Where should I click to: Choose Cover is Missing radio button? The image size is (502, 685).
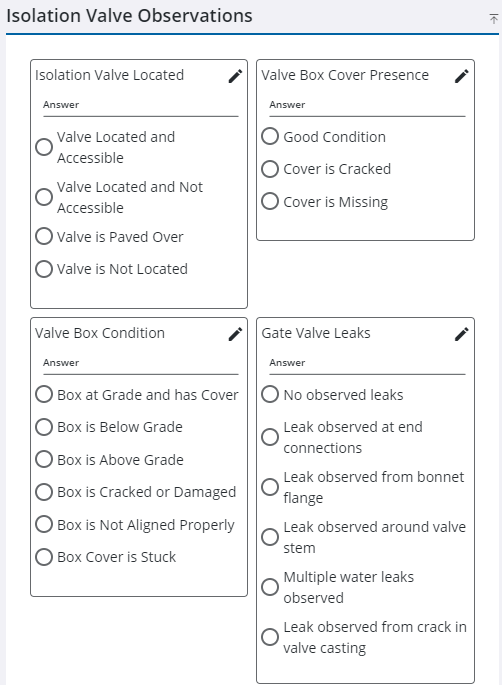(270, 201)
